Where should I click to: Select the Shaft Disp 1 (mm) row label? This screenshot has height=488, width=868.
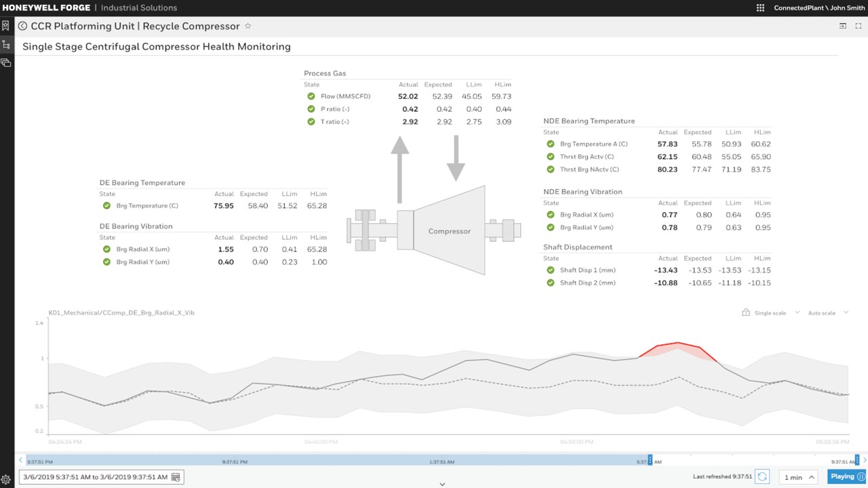coord(588,270)
